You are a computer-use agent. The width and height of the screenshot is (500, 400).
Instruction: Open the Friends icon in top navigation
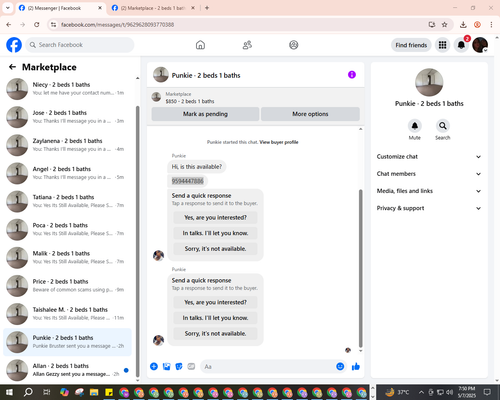pyautogui.click(x=247, y=45)
